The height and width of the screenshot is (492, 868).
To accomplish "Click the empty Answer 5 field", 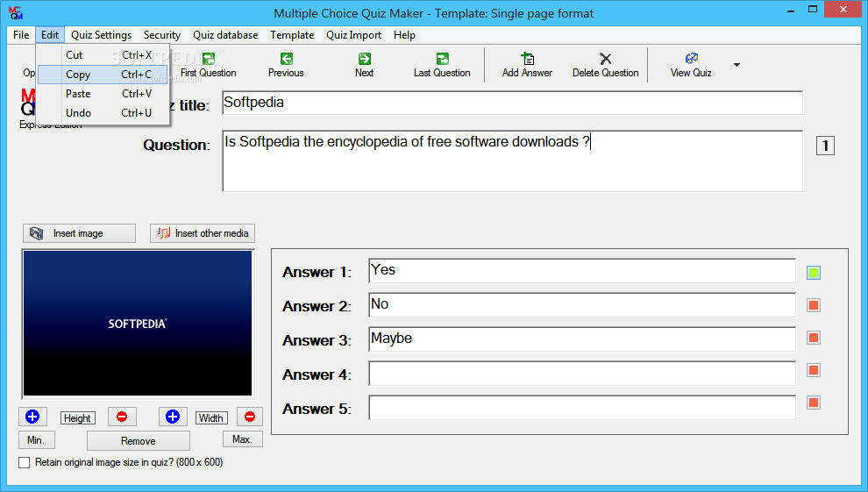I will (x=582, y=408).
